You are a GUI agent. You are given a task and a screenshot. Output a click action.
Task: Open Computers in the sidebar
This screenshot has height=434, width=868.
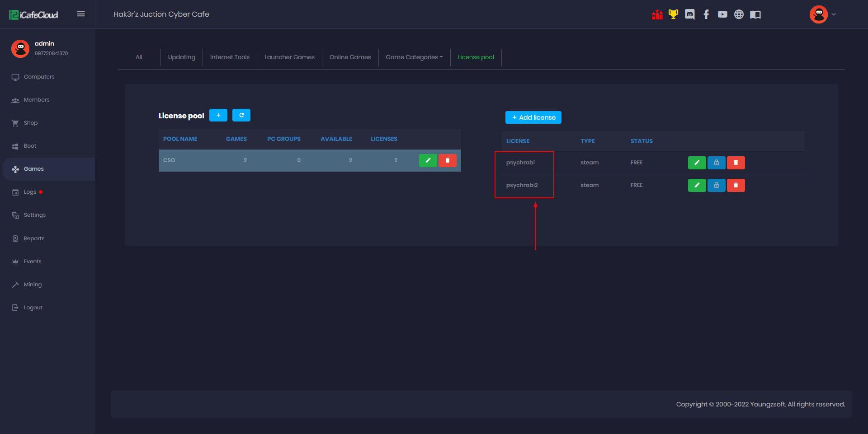47,77
